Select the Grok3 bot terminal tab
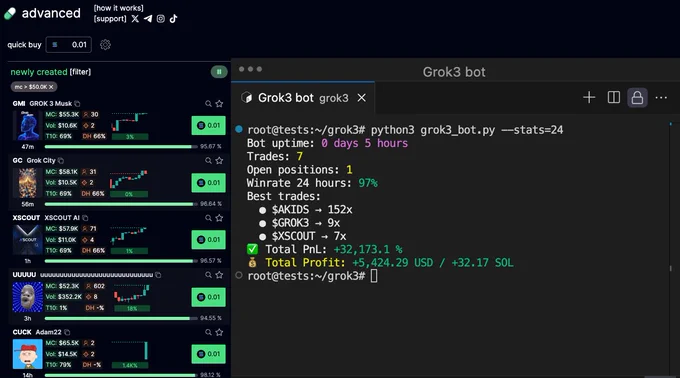The width and height of the screenshot is (680, 378). (303, 98)
